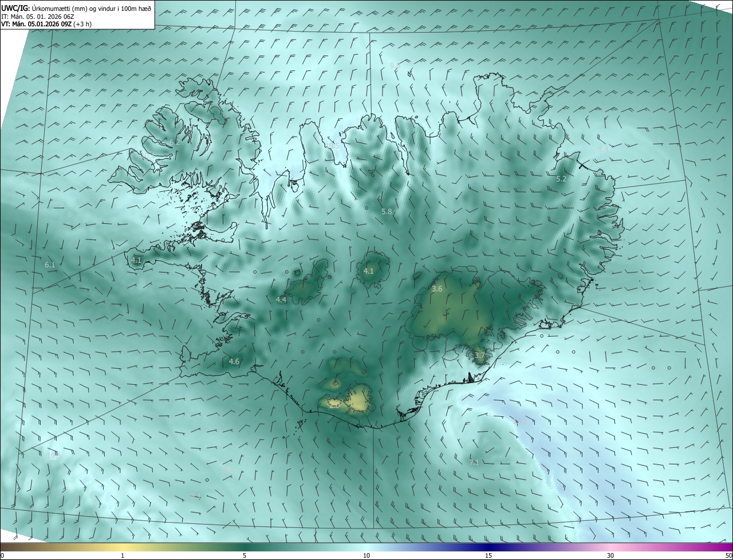Click the 15 label on the colour scale

coord(488,556)
